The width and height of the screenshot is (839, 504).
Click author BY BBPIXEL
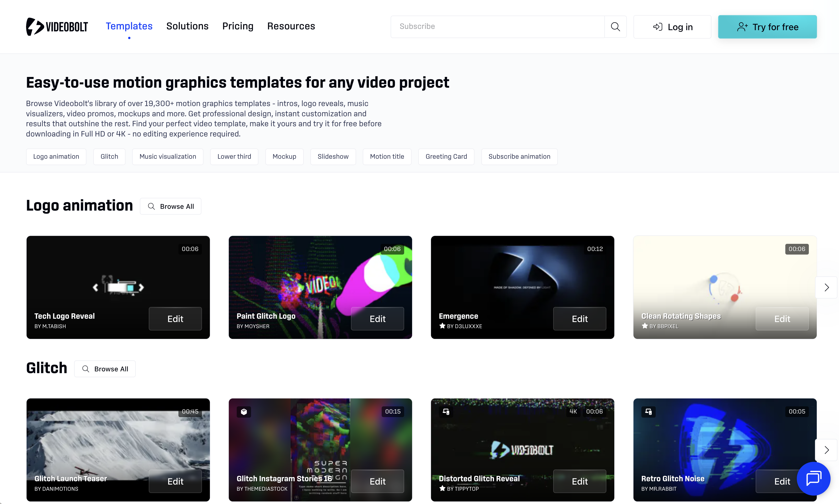pyautogui.click(x=664, y=326)
